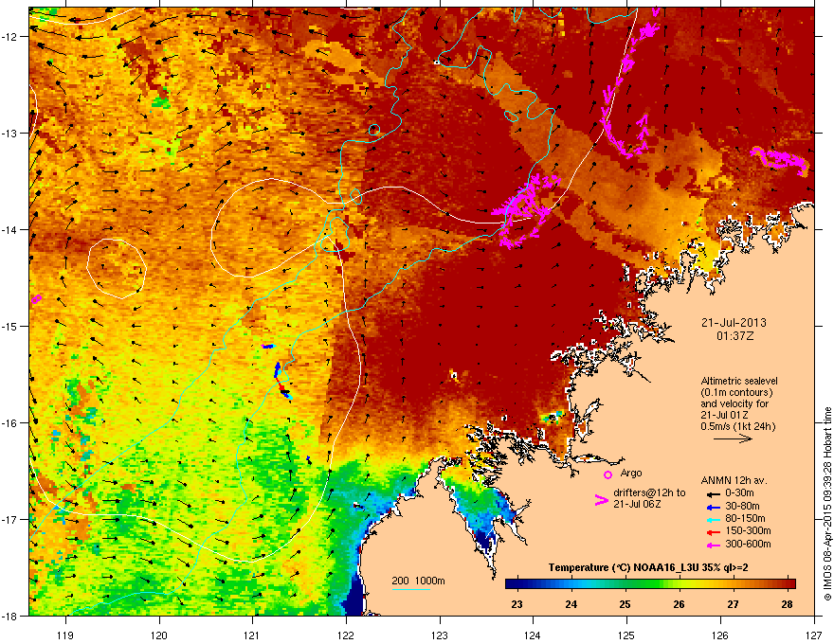Click the longitude axis label '120'

pyautogui.click(x=159, y=635)
